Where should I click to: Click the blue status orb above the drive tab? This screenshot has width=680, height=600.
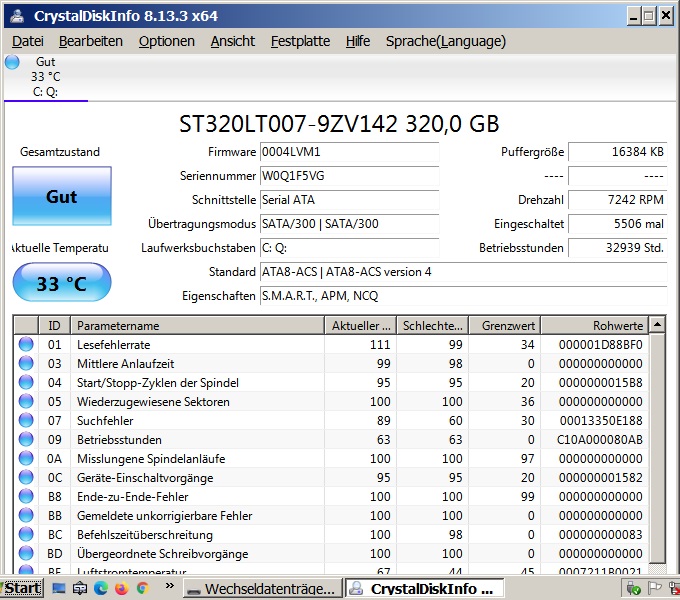click(12, 62)
